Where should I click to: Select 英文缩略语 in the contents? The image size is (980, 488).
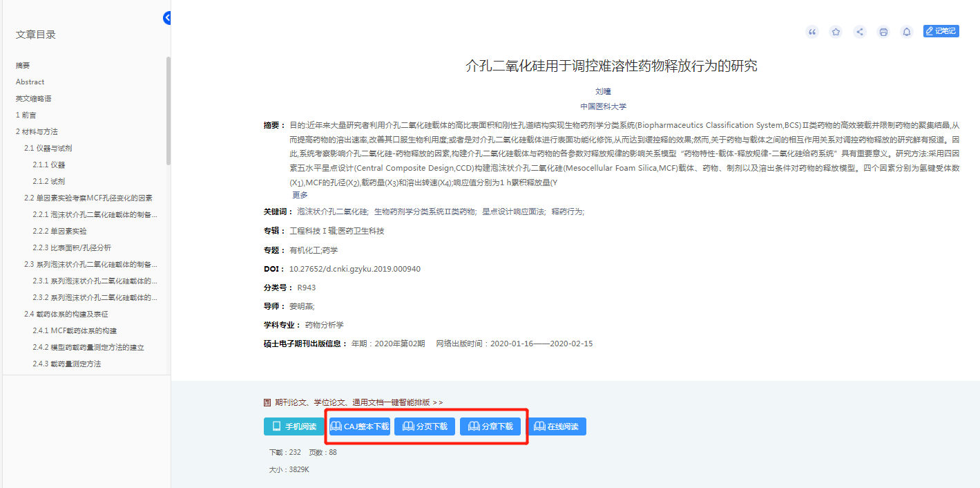point(34,98)
